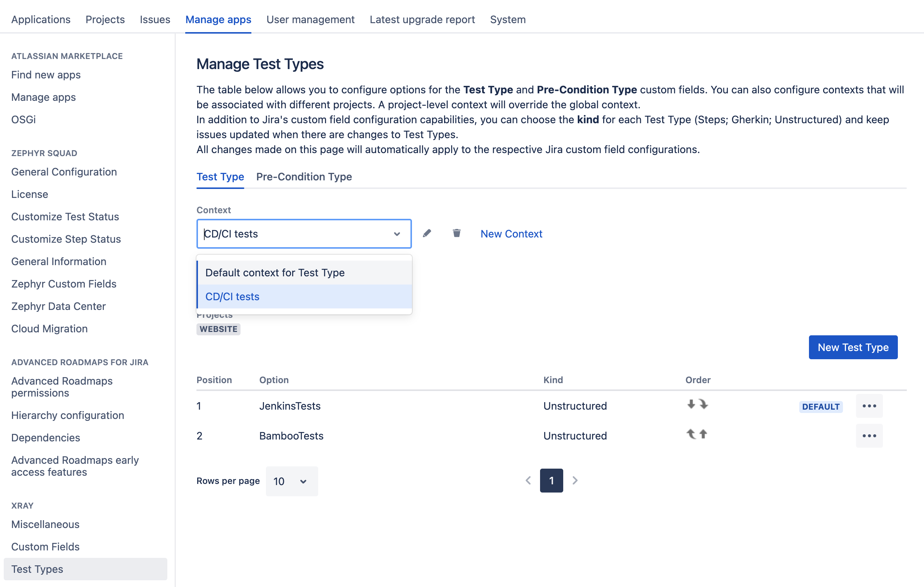Open the Issues top navigation tab
This screenshot has width=924, height=587.
click(x=155, y=19)
